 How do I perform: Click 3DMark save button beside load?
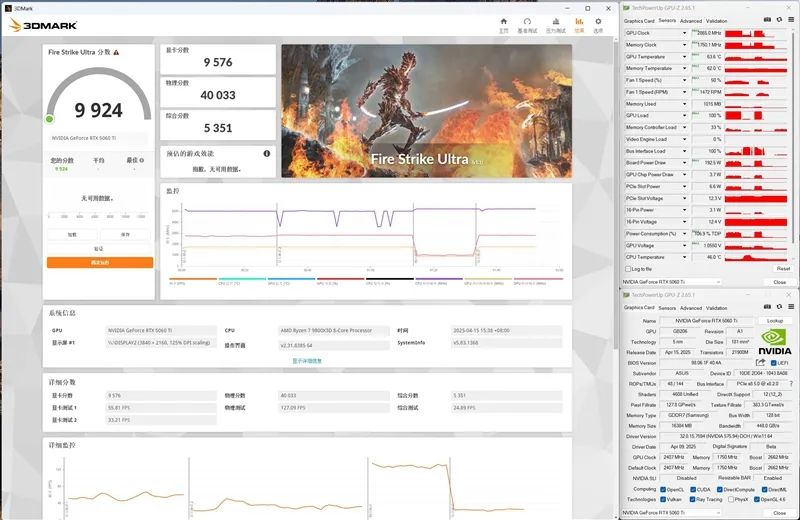point(125,235)
